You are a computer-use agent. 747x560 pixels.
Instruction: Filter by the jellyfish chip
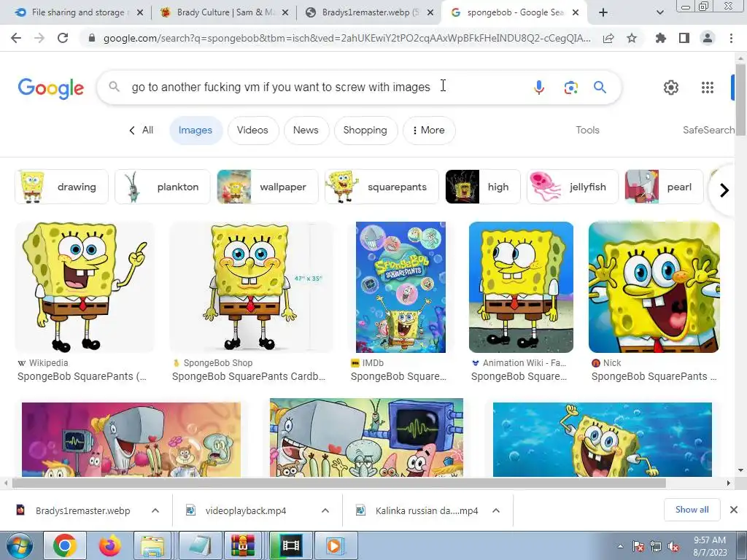[573, 187]
